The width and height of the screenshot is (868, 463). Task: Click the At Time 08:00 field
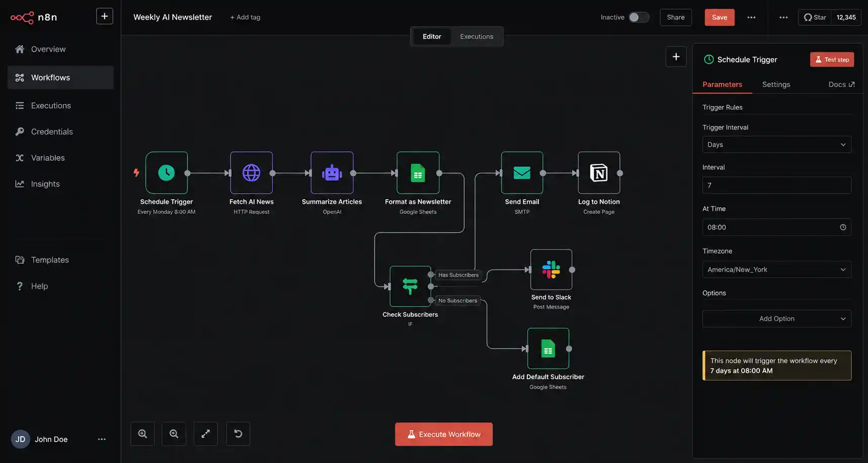776,227
